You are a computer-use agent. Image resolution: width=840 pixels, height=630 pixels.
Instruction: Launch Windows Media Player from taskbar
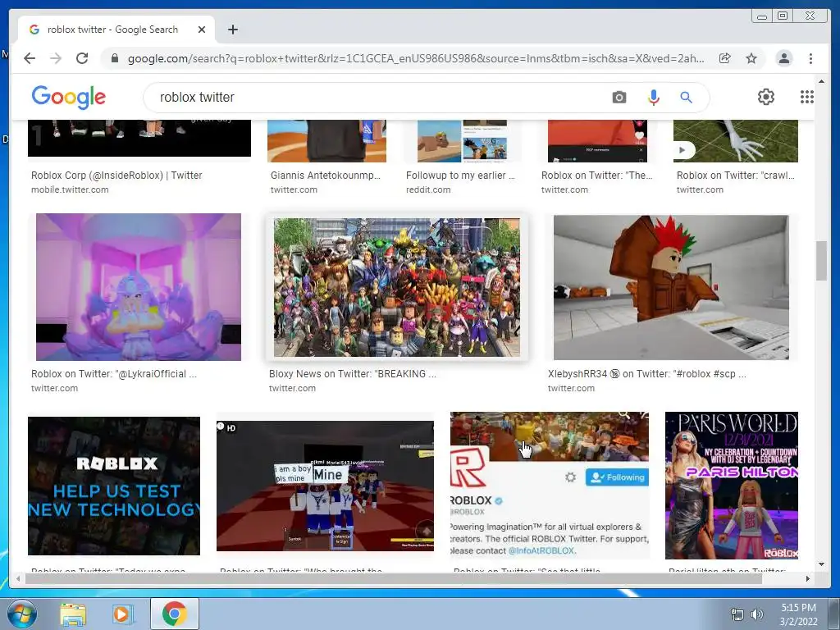[123, 614]
